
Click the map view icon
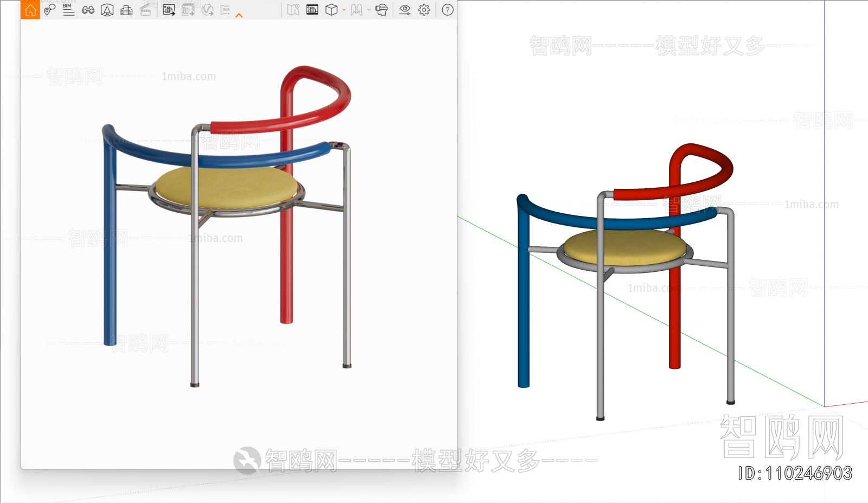point(294,10)
